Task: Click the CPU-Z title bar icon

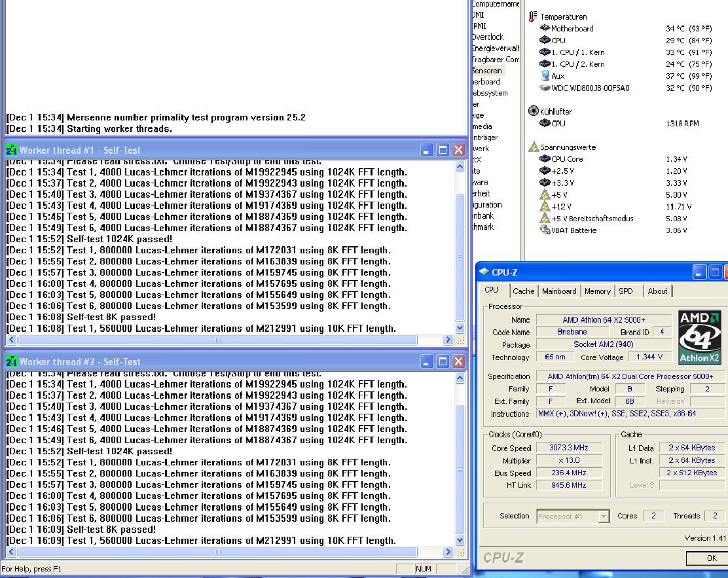Action: pos(484,272)
